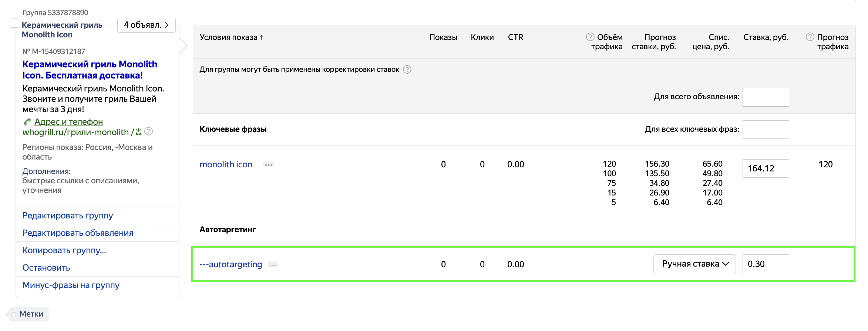Click help icon after whogrill.ru display link
The width and height of the screenshot is (868, 331).
pyautogui.click(x=149, y=131)
